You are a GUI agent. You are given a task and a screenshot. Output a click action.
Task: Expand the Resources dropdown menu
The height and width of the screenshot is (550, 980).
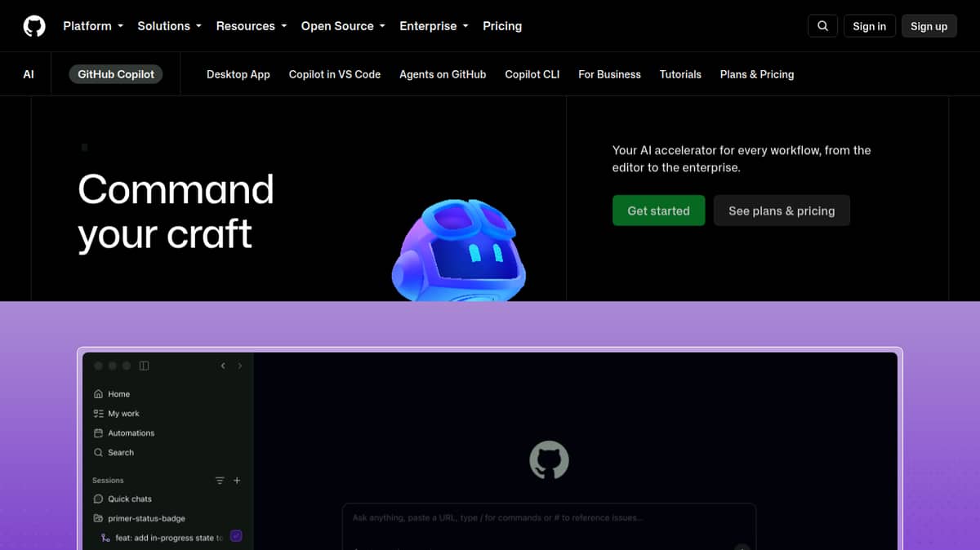tap(252, 26)
